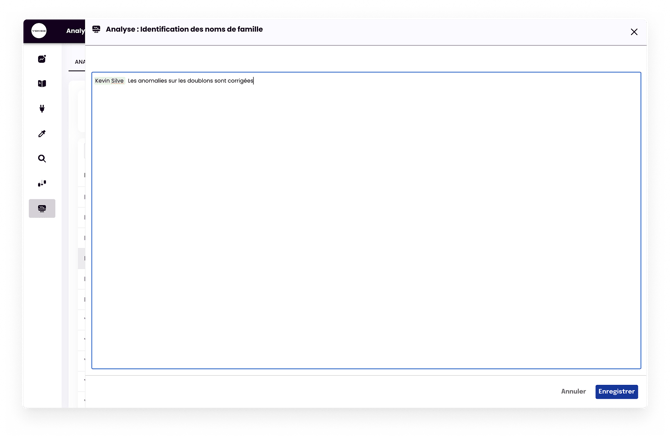Click the text 'Les anomalies sur les doublons sont corrigées'

click(x=191, y=81)
